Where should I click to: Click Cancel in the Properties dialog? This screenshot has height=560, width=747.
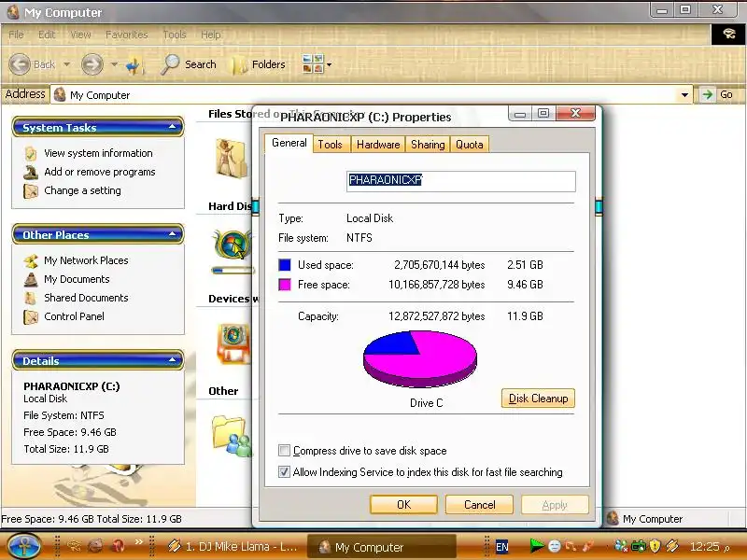tap(479, 504)
